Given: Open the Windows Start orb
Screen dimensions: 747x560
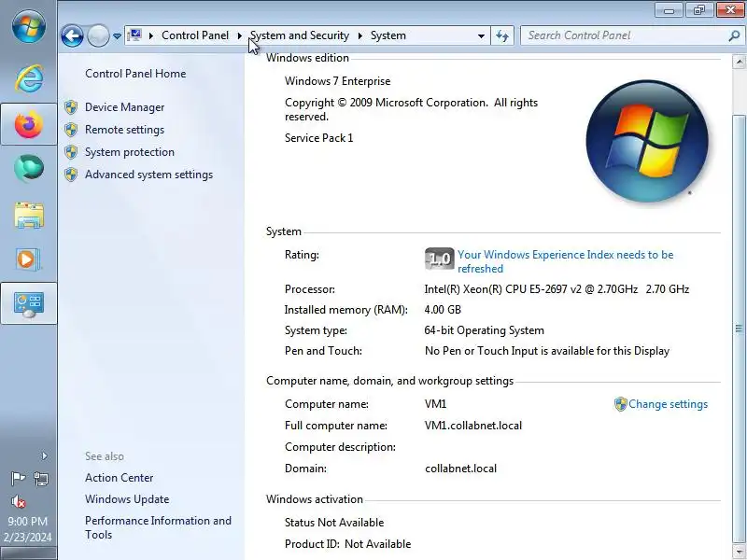Looking at the screenshot, I should pos(29,27).
